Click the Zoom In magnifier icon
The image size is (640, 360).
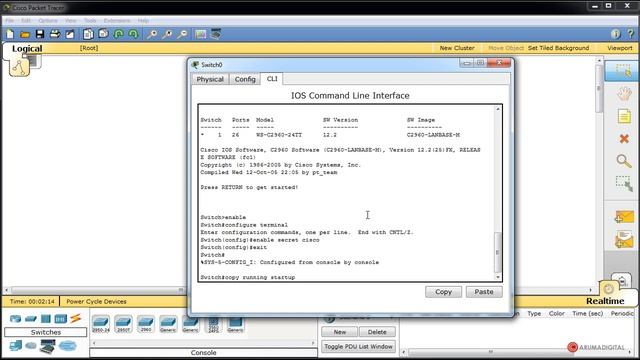click(x=152, y=34)
